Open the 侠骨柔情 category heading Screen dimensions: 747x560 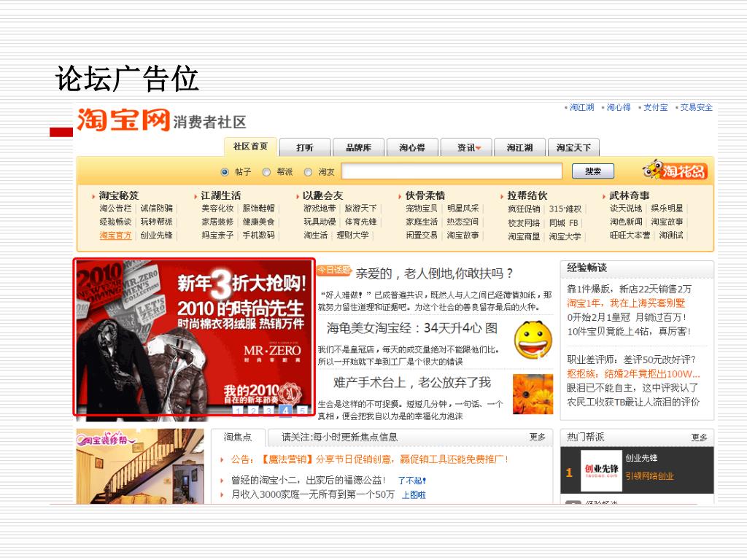click(x=425, y=195)
